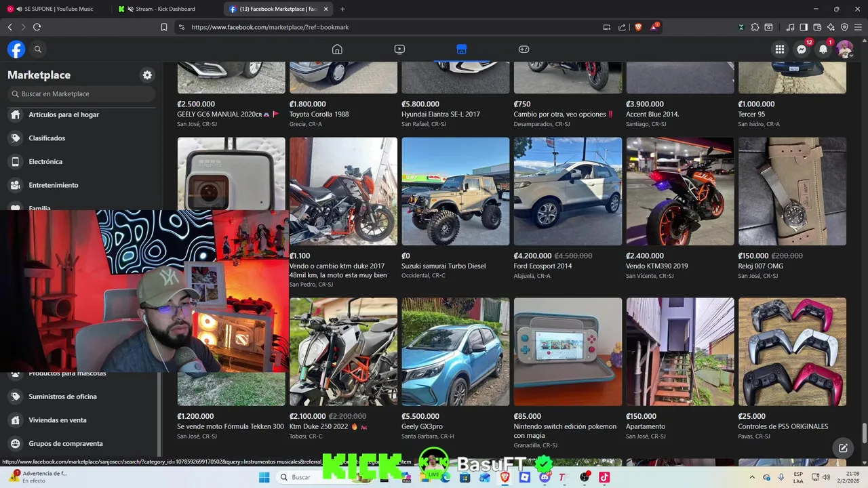Focus the Buscar en Marketplace field
The width and height of the screenshot is (868, 488).
tap(81, 94)
